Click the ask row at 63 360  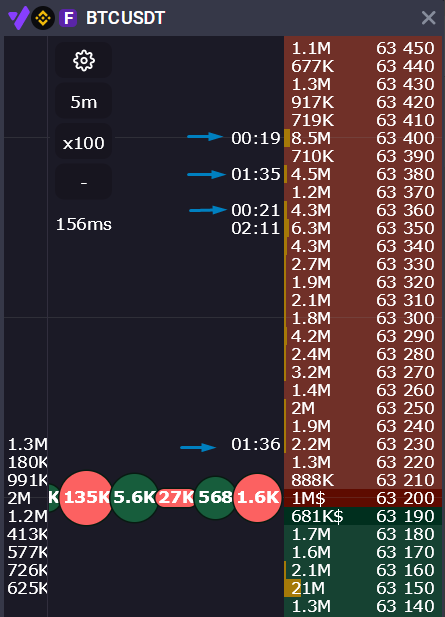click(x=363, y=210)
